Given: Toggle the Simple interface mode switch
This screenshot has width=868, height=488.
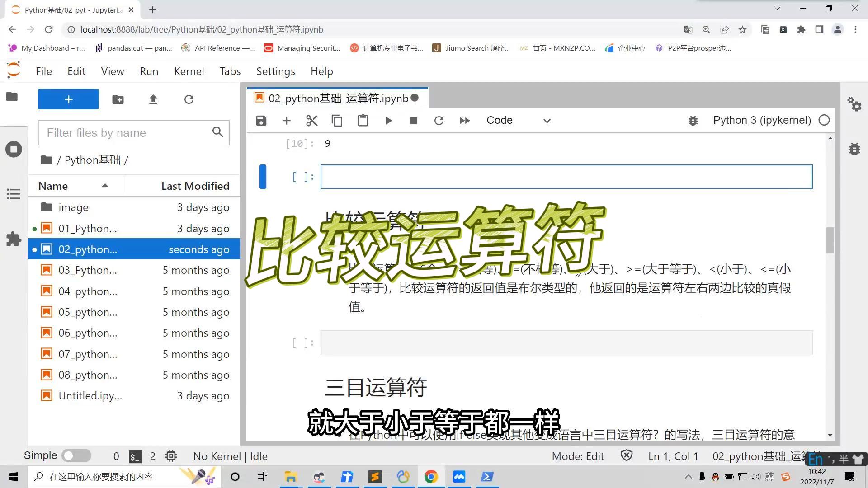Looking at the screenshot, I should pos(76,455).
